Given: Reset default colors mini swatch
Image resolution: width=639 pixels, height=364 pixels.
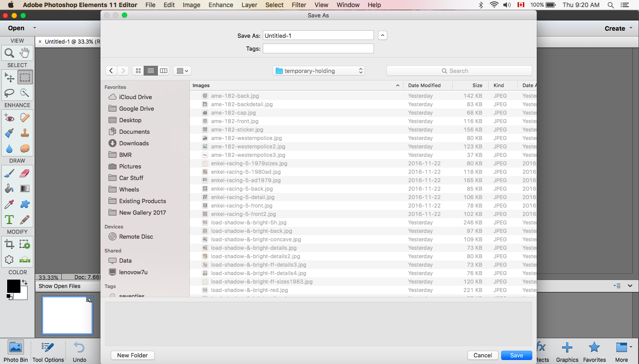Looking at the screenshot, I should point(9,297).
